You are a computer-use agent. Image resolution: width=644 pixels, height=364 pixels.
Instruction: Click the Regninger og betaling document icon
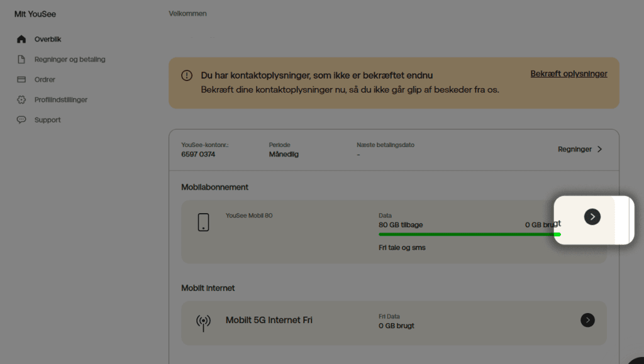(x=21, y=59)
